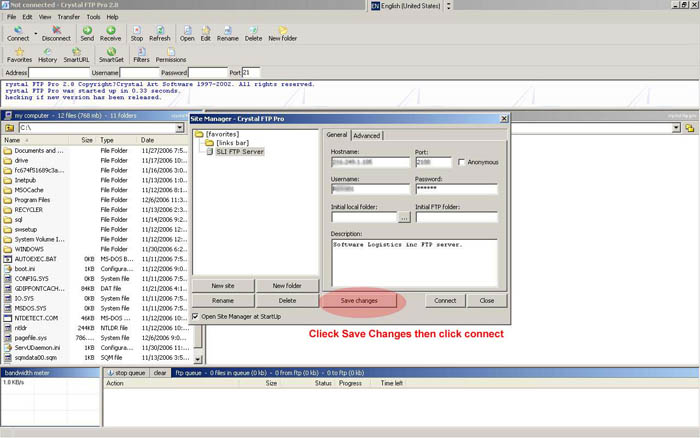Image resolution: width=700 pixels, height=438 pixels.
Task: Click the Close button in Site Manager
Action: (487, 300)
